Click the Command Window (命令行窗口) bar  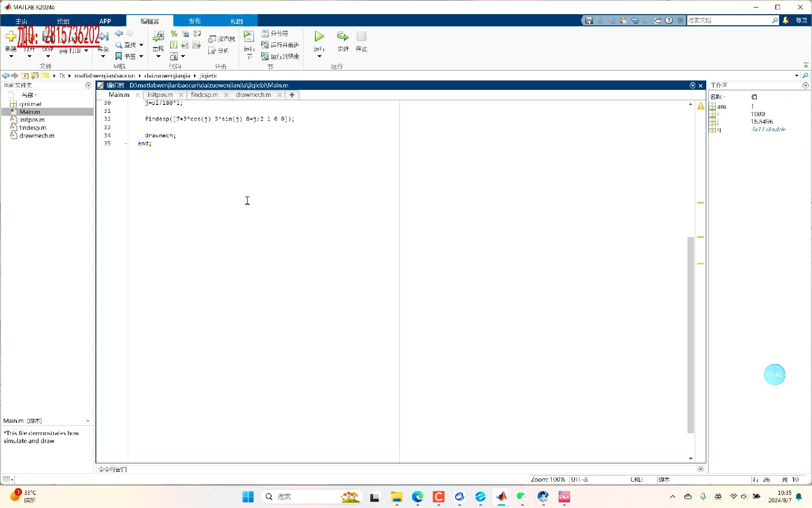point(400,469)
